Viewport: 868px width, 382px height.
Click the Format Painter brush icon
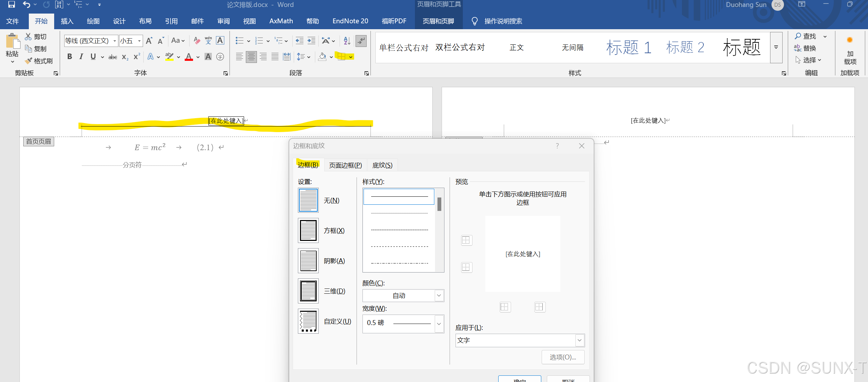(29, 61)
